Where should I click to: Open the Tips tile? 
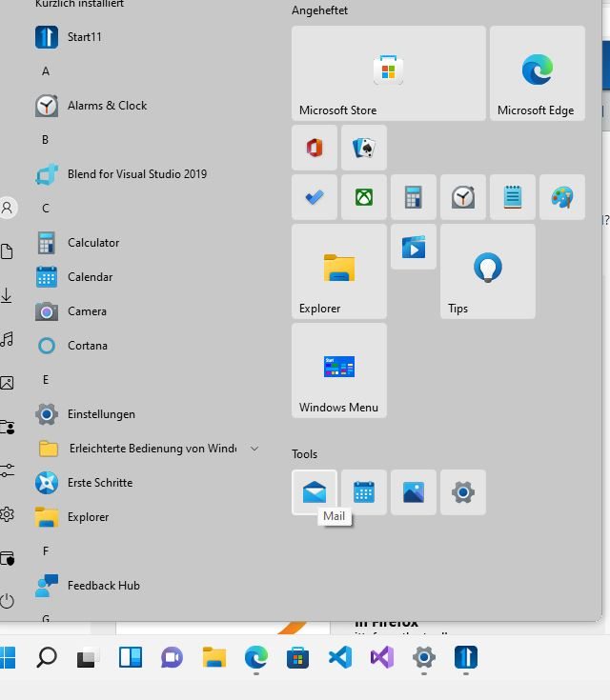pyautogui.click(x=488, y=271)
